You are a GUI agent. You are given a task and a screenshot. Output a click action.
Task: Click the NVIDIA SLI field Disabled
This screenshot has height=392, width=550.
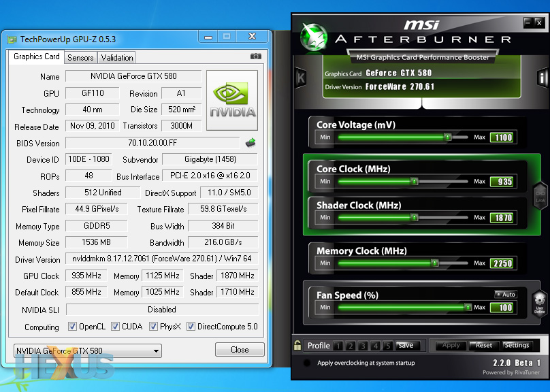(x=162, y=310)
